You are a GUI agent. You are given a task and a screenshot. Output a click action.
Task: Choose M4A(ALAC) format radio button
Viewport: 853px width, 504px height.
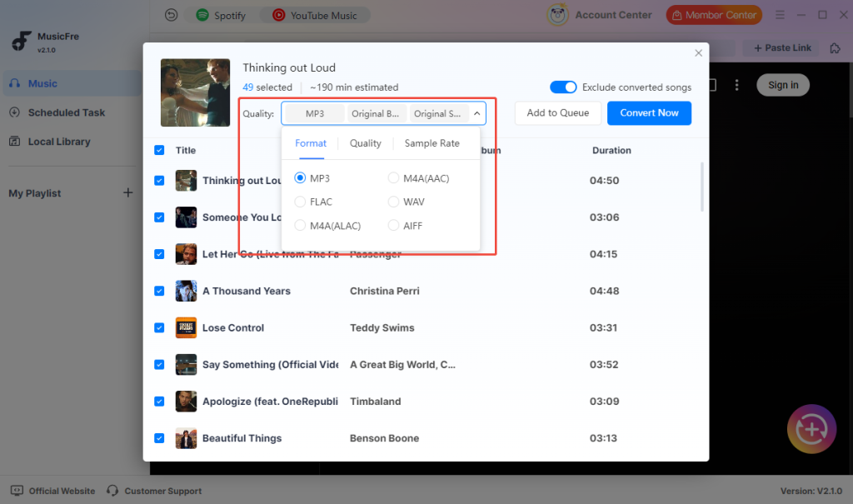click(300, 225)
